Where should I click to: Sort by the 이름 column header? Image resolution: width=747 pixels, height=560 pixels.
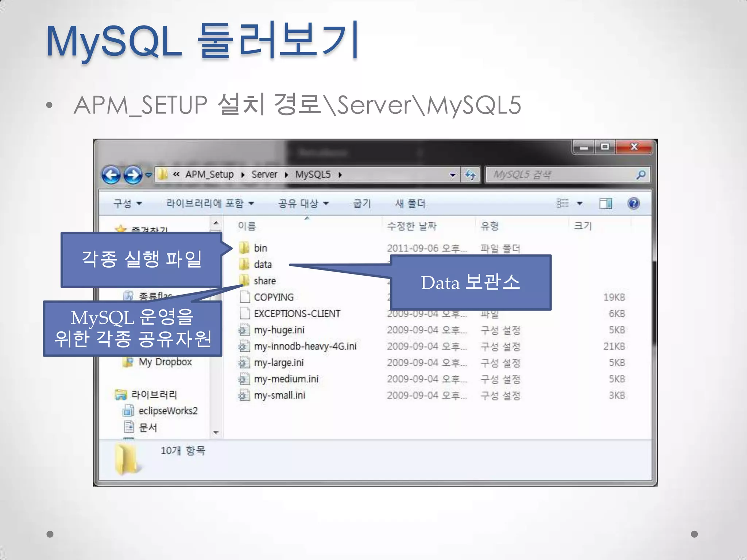(x=247, y=226)
